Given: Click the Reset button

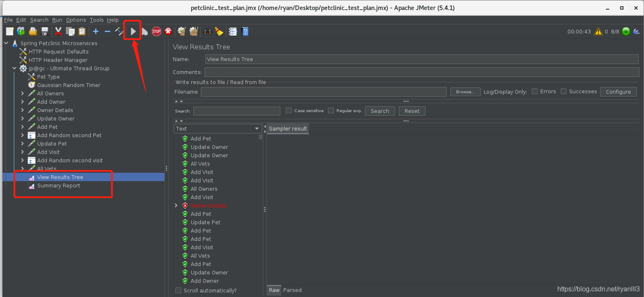Looking at the screenshot, I should (x=412, y=111).
